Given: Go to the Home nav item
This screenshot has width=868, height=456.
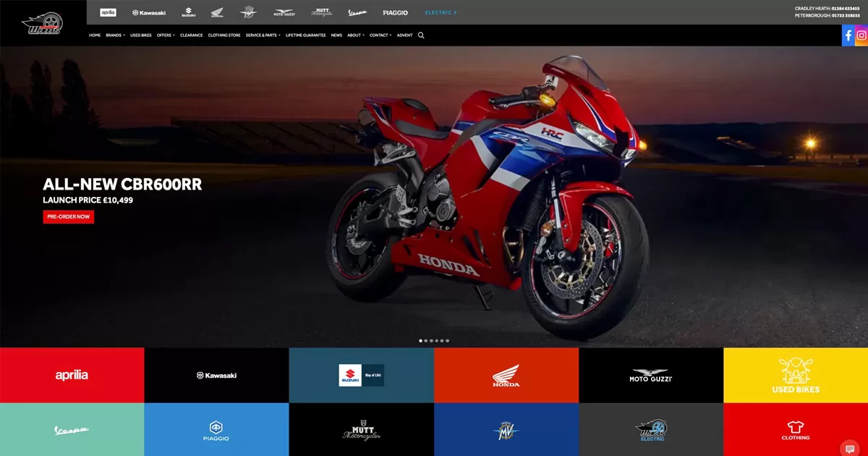Looking at the screenshot, I should click(x=95, y=35).
